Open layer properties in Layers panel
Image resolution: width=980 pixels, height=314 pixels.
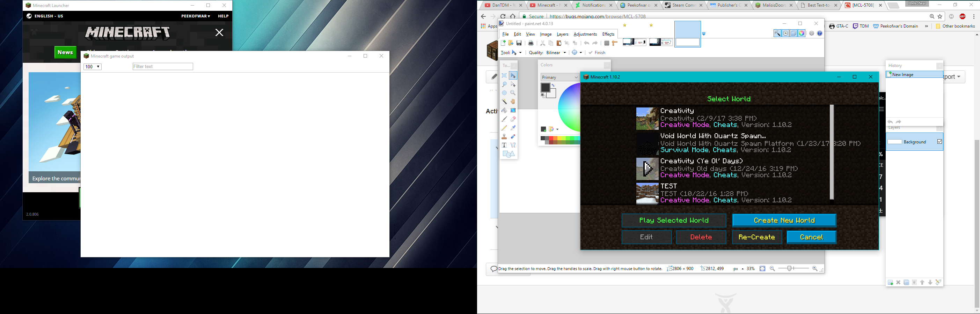(x=938, y=283)
